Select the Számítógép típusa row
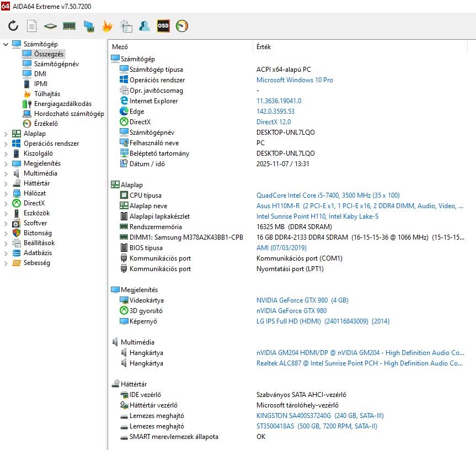476x450 pixels. (288, 70)
